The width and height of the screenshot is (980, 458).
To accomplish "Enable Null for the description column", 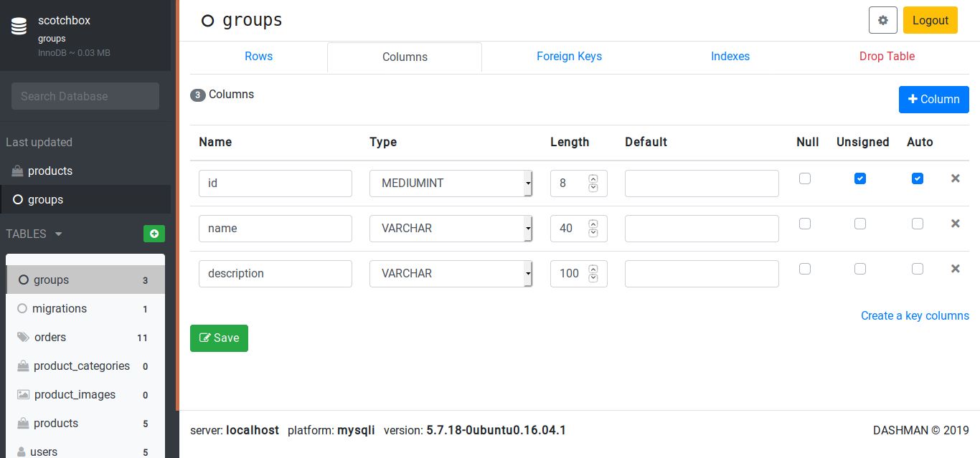I will click(805, 269).
